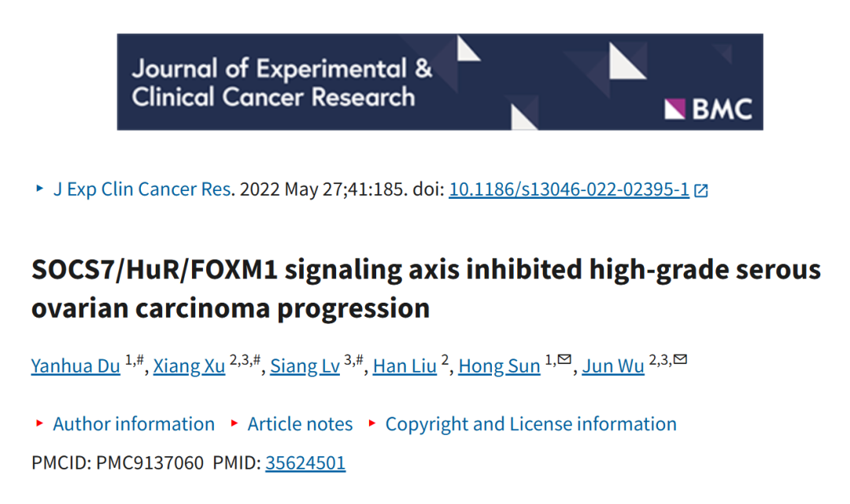Image resolution: width=850 pixels, height=504 pixels.
Task: Open Han Liu author link
Action: click(405, 366)
